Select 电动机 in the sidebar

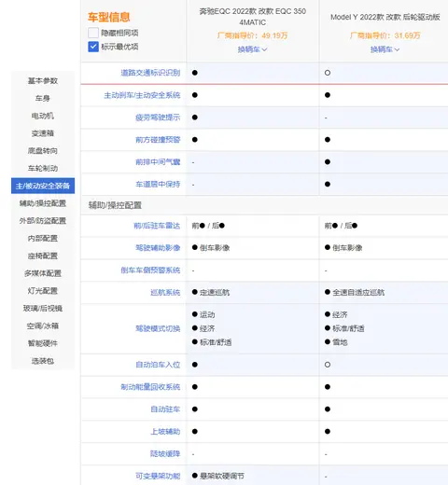(43, 116)
